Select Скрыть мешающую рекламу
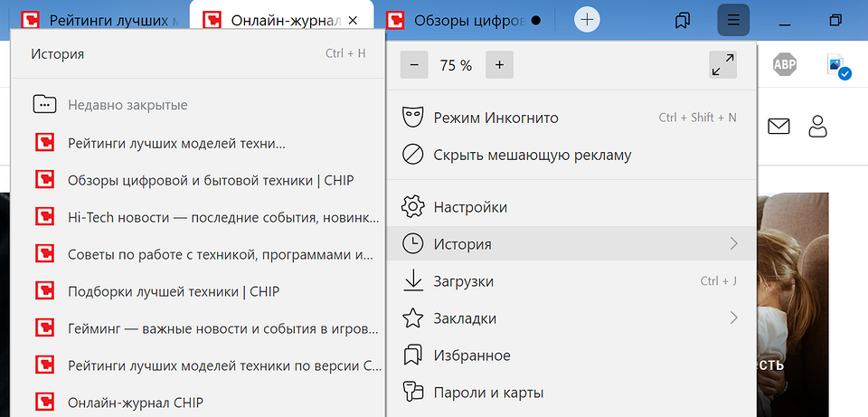The width and height of the screenshot is (868, 417). [x=532, y=155]
